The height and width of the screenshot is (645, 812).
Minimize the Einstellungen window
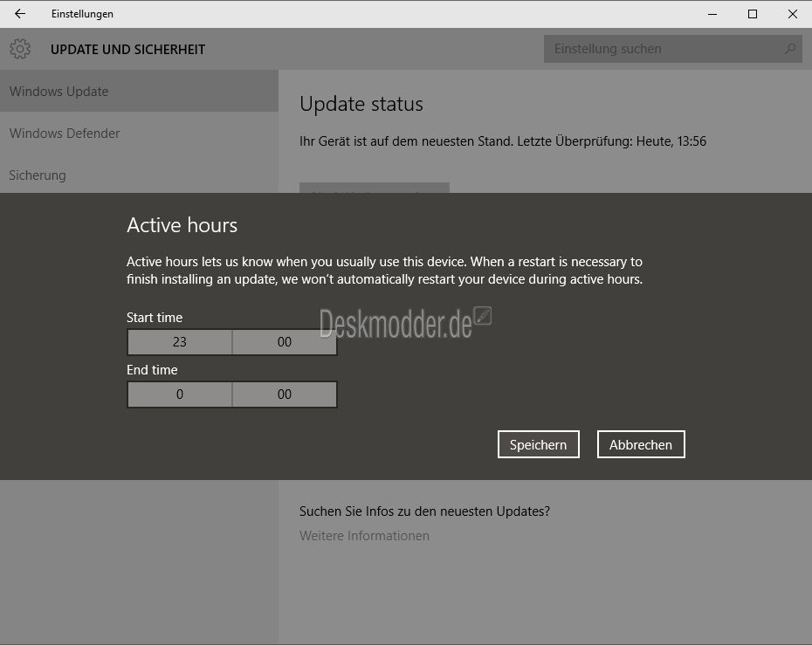click(x=712, y=14)
